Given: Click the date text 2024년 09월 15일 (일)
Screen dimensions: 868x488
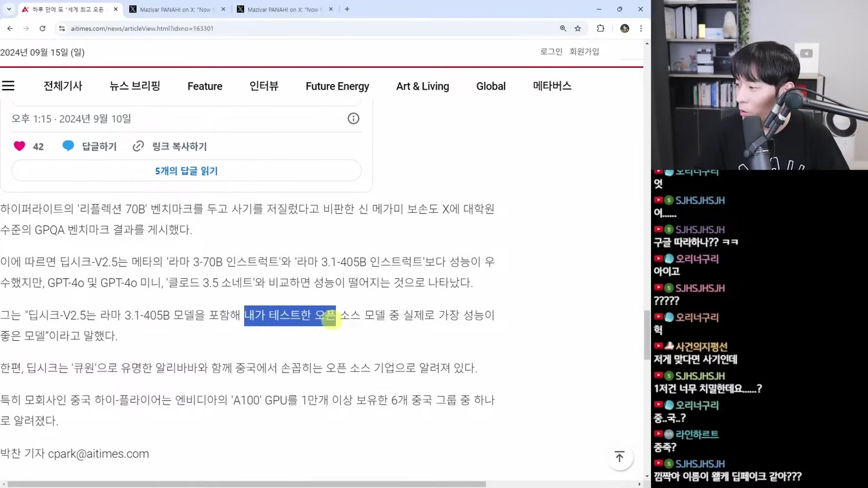Looking at the screenshot, I should [42, 52].
